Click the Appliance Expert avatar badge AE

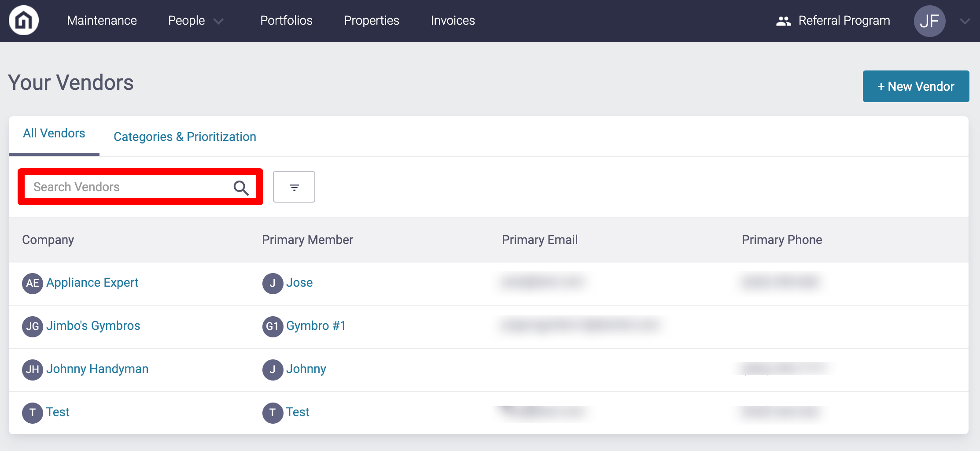click(x=32, y=283)
